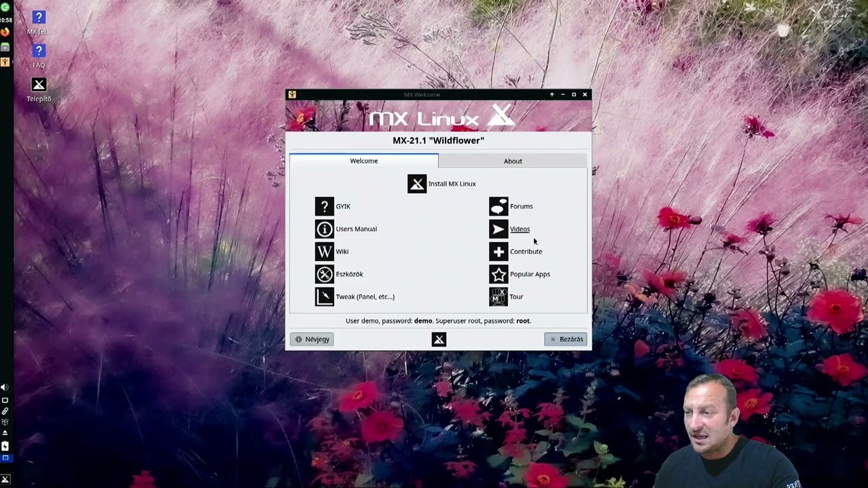The image size is (868, 488).
Task: Click the MX-21.1 "Wildflower" heading
Action: (x=438, y=140)
